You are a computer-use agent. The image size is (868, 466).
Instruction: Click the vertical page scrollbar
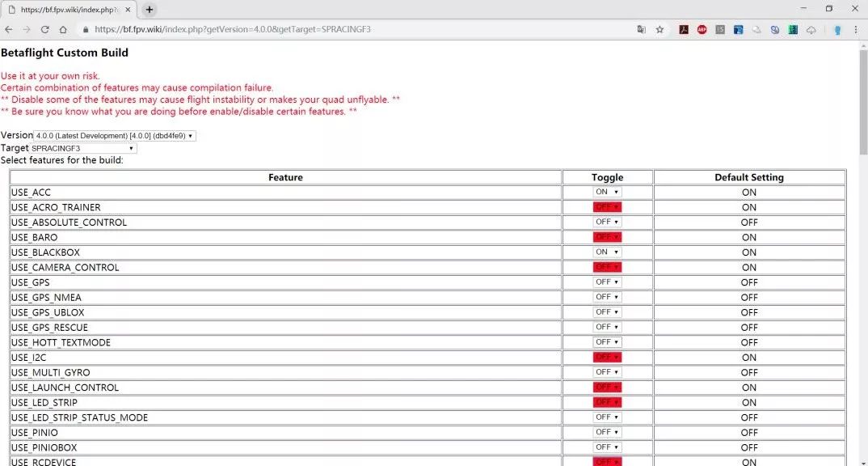(x=863, y=255)
